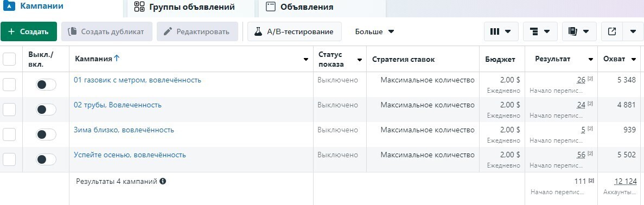Click reach value 5 502

[626, 155]
